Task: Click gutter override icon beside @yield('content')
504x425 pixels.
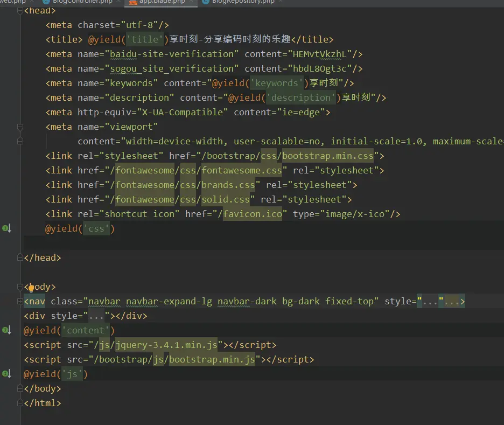Action: point(6,330)
